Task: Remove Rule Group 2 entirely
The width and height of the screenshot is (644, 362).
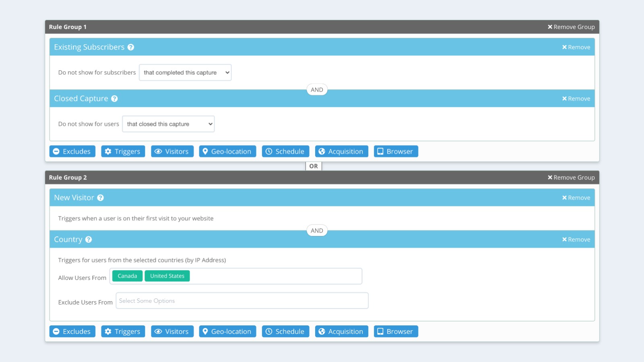Action: tap(571, 177)
